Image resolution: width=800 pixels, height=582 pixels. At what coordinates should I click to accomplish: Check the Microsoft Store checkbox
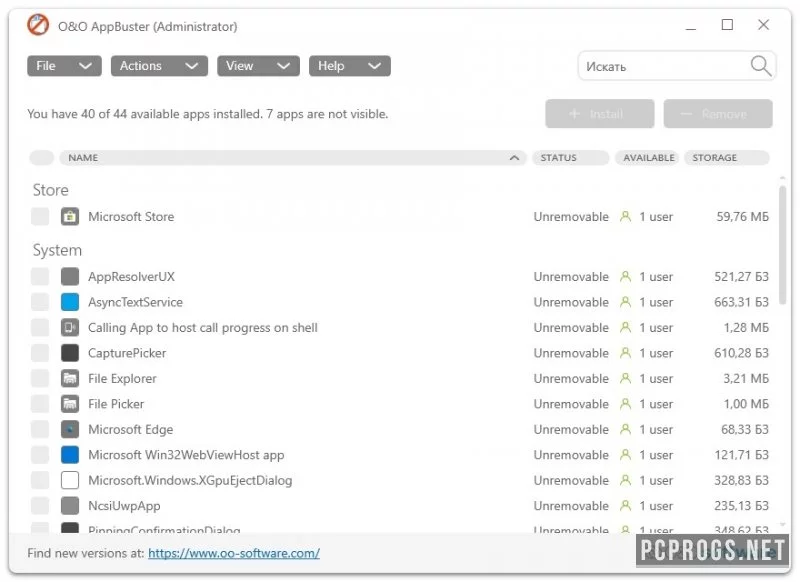pos(40,217)
